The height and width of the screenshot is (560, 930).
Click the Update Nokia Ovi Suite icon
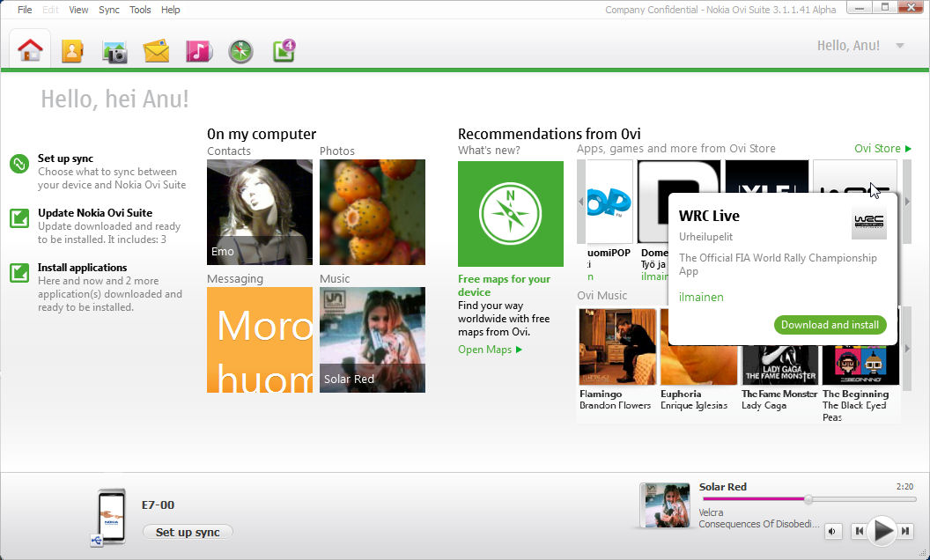18,218
